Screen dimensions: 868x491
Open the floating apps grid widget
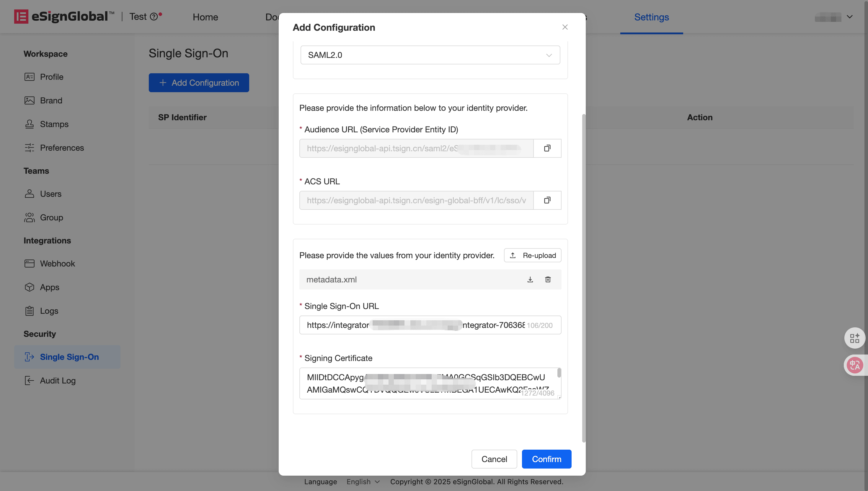pos(854,338)
